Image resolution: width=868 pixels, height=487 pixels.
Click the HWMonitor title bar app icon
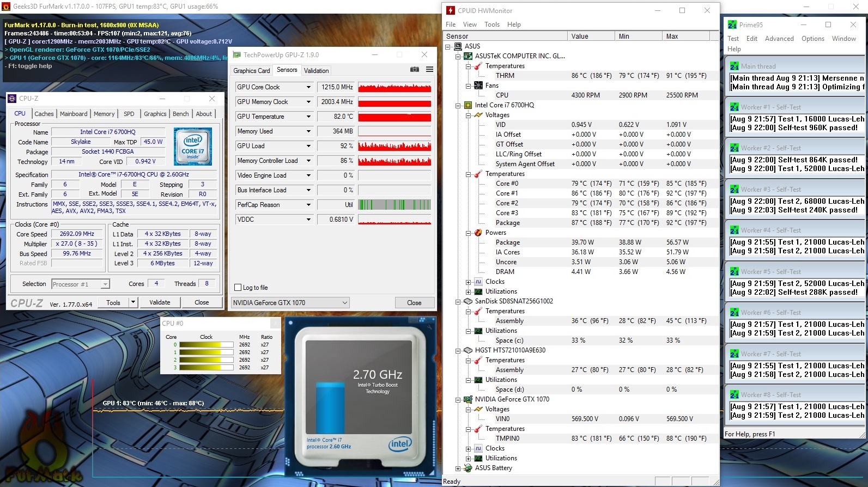coord(450,10)
